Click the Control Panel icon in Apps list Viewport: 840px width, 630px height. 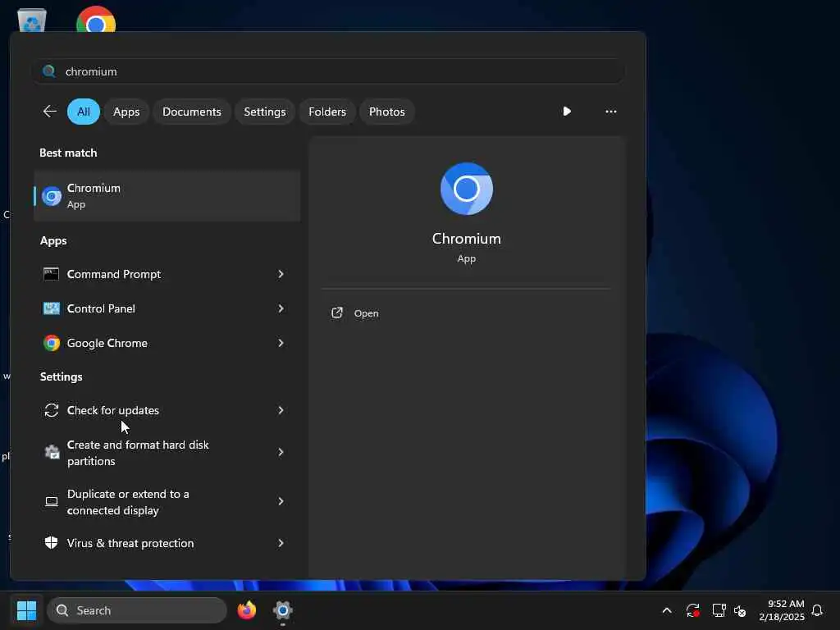[52, 308]
